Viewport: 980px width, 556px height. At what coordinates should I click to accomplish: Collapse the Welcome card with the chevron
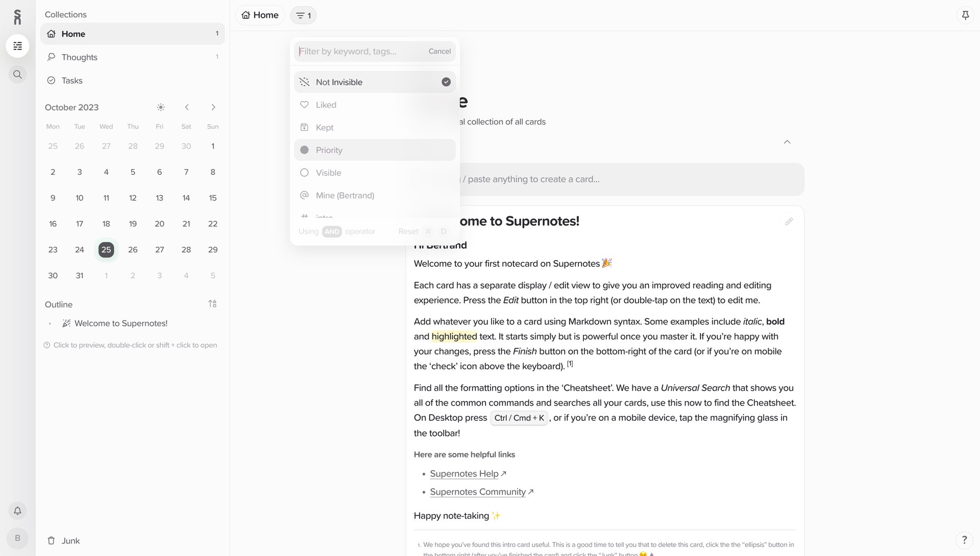(x=787, y=142)
